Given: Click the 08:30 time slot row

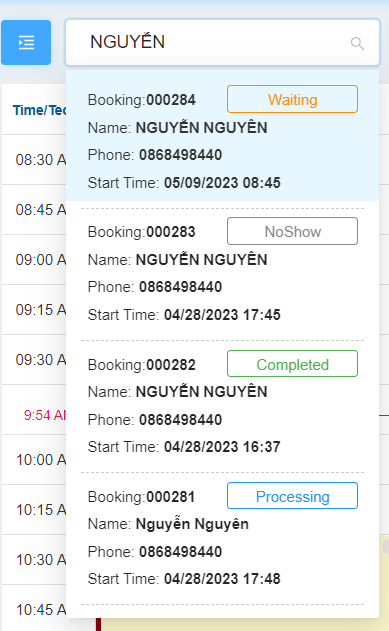Looking at the screenshot, I should pyautogui.click(x=34, y=160).
